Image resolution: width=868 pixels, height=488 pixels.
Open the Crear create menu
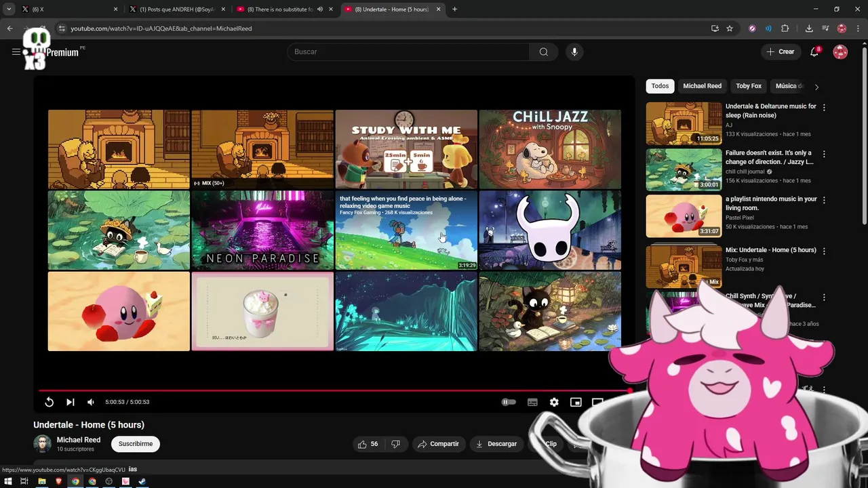(780, 52)
